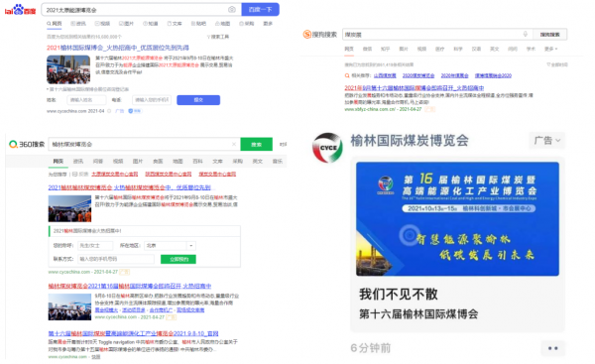Switch to 360 音乐 tab
Screen dimensions: 595x364
(278, 162)
